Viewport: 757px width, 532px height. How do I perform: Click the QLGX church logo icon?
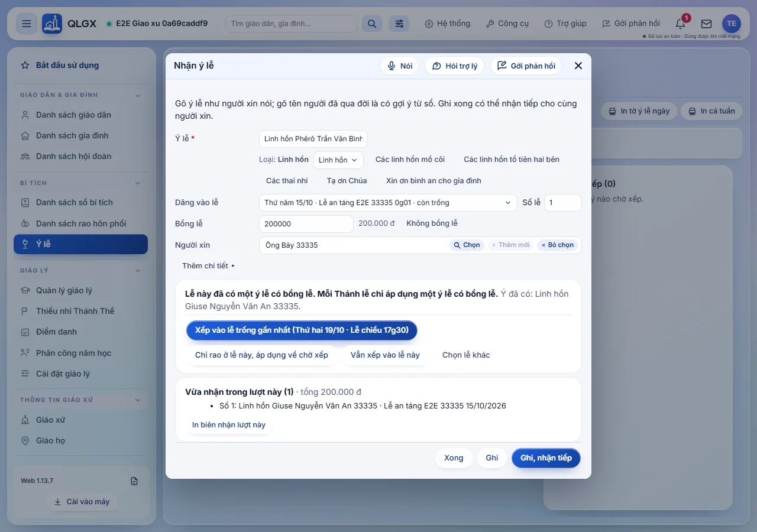(x=52, y=24)
